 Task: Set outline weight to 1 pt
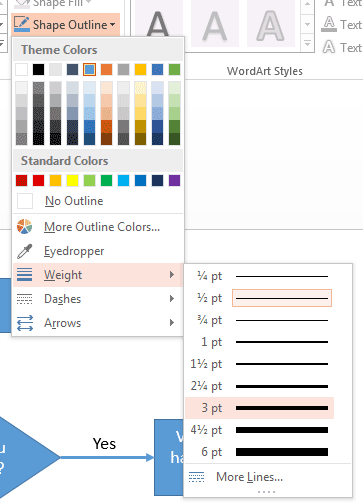click(x=260, y=342)
